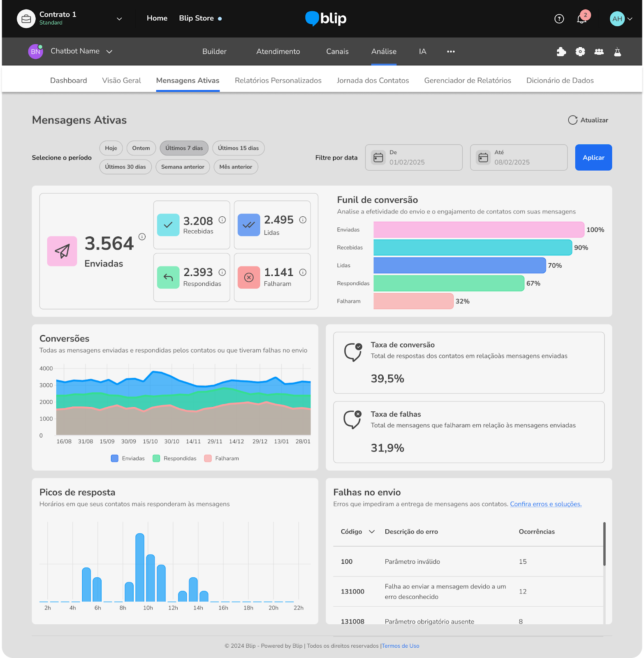Select the Últimos 15 dias period chip
The height and width of the screenshot is (658, 644).
point(238,148)
